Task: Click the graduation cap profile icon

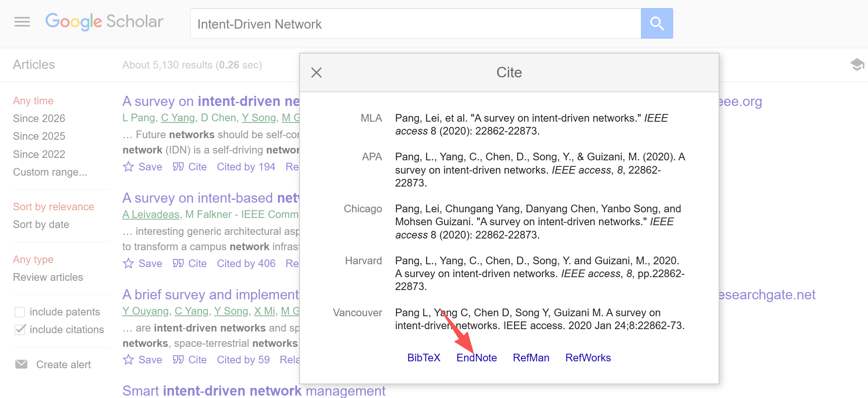Action: [857, 64]
